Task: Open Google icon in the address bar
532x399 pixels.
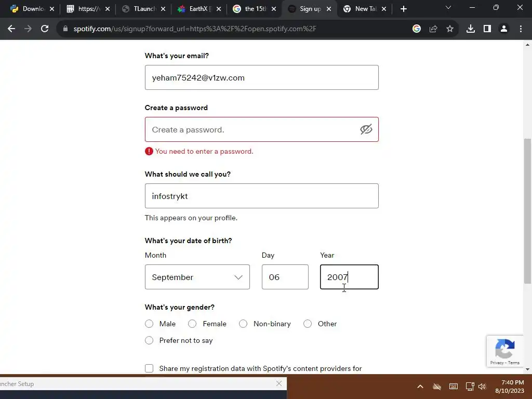Action: (417, 29)
